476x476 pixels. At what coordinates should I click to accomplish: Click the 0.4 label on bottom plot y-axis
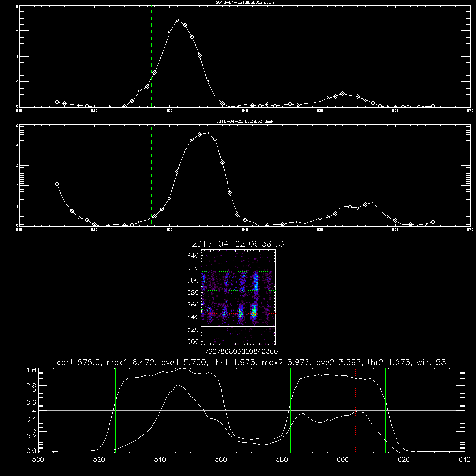pyautogui.click(x=31, y=419)
